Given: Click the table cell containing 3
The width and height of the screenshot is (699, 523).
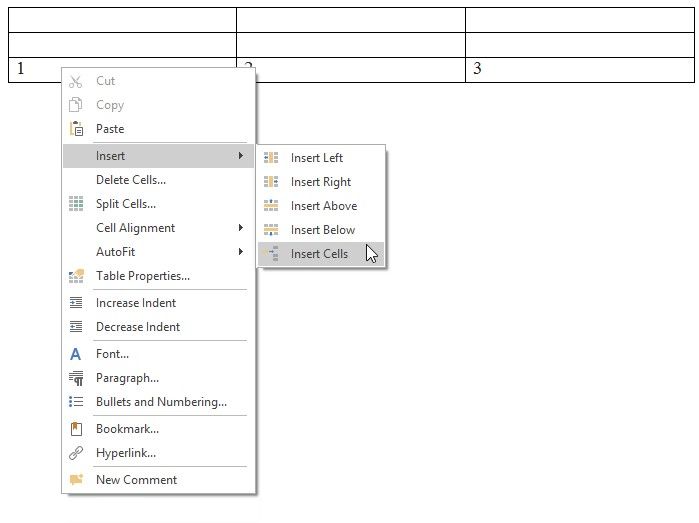Looking at the screenshot, I should (x=578, y=70).
